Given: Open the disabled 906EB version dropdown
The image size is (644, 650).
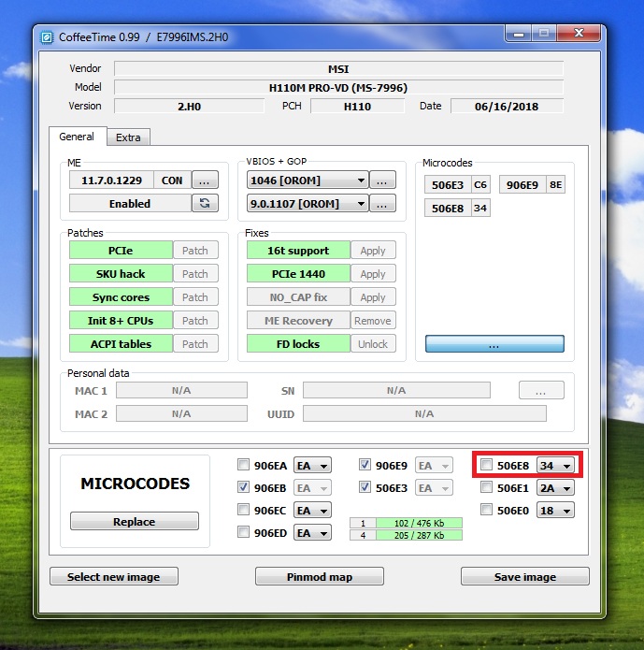Looking at the screenshot, I should (x=312, y=488).
